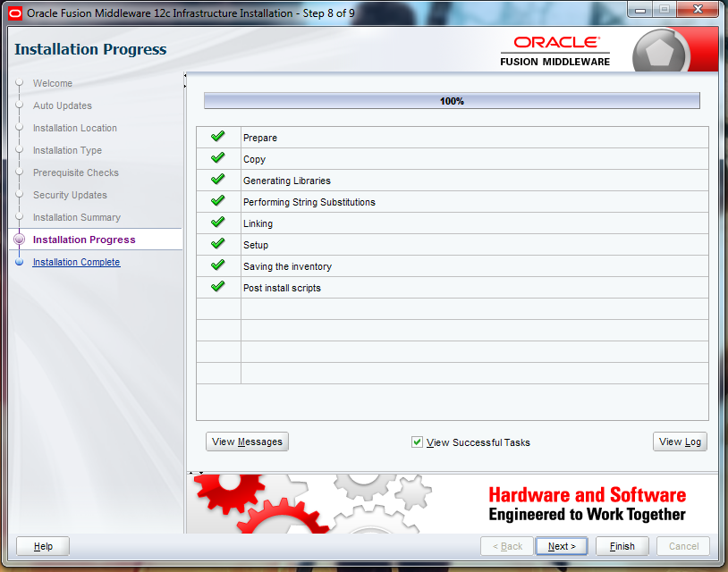This screenshot has height=572, width=728.
Task: Click Next to proceed
Action: click(x=562, y=546)
